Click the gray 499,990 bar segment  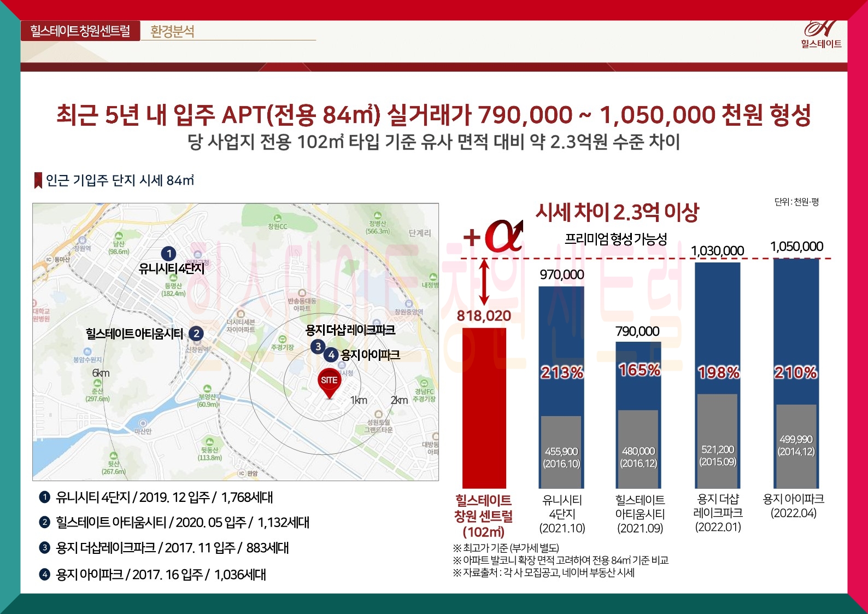(x=796, y=446)
